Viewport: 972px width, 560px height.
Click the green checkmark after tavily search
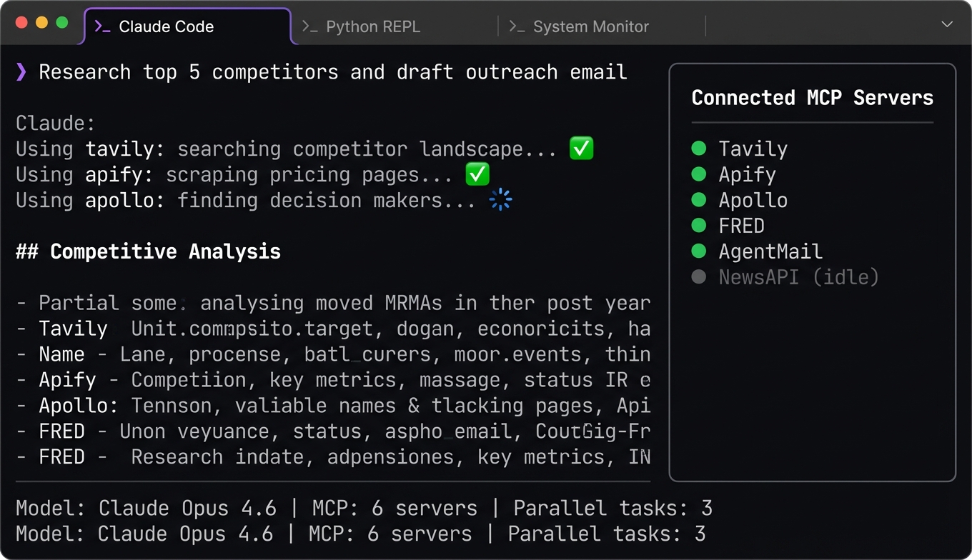point(581,149)
